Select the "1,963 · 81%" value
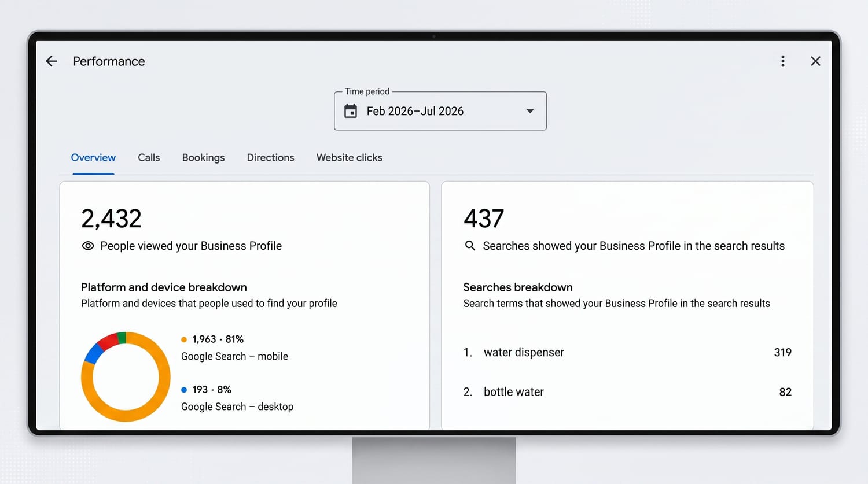The image size is (868, 484). tap(218, 339)
